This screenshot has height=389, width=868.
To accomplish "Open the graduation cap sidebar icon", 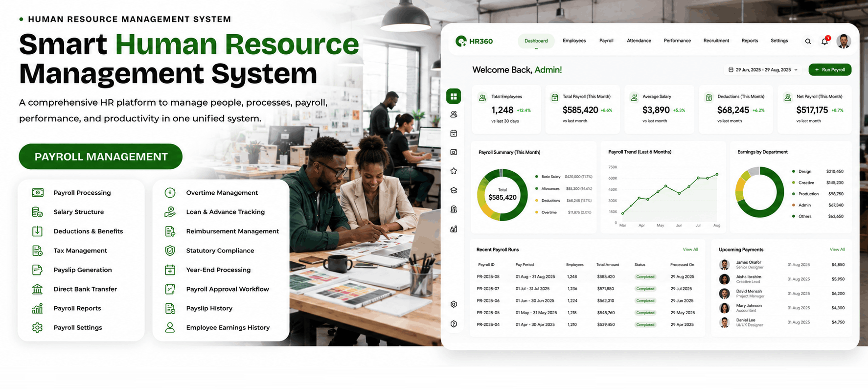I will pos(454,190).
